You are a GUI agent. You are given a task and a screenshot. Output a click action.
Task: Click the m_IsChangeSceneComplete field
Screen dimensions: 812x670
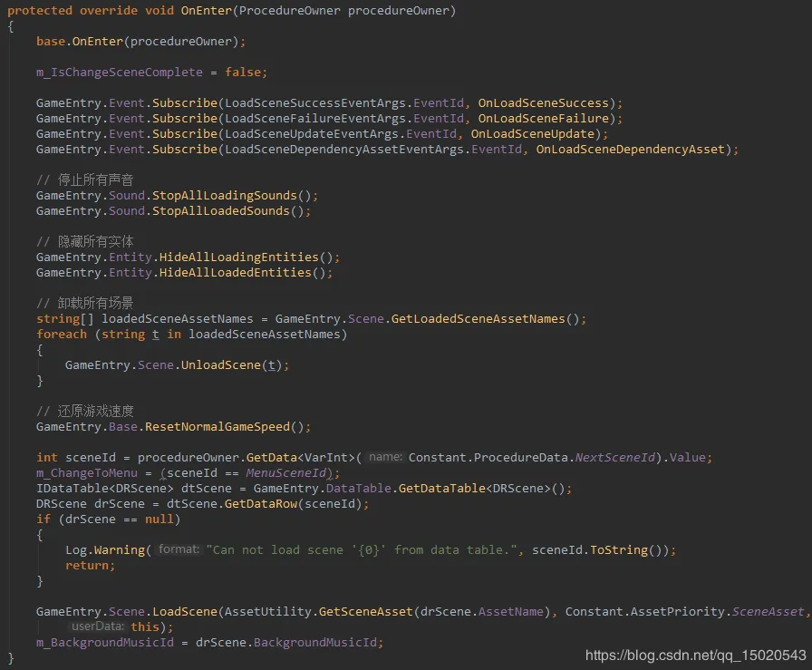tap(120, 72)
